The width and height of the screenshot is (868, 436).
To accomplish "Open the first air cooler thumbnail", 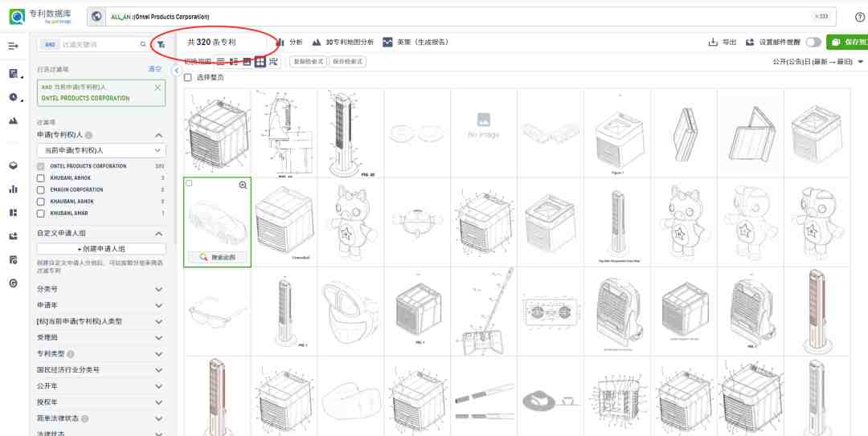I will pos(217,132).
